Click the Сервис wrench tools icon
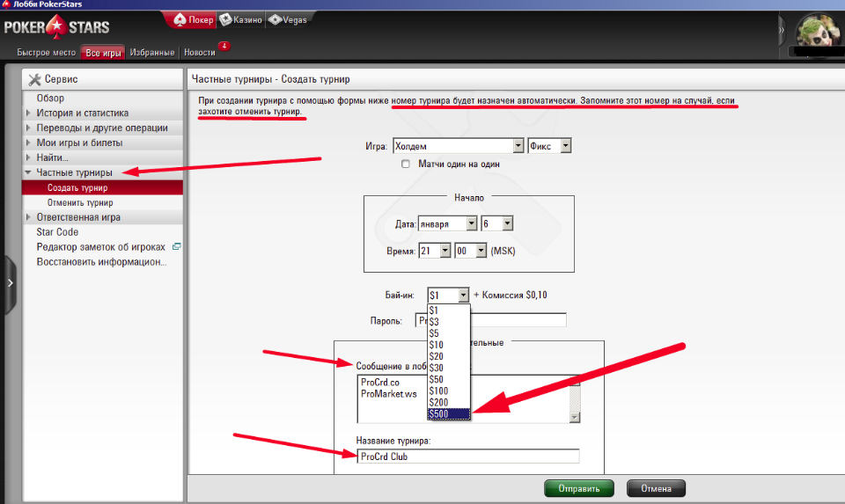845x504 pixels. 34,79
